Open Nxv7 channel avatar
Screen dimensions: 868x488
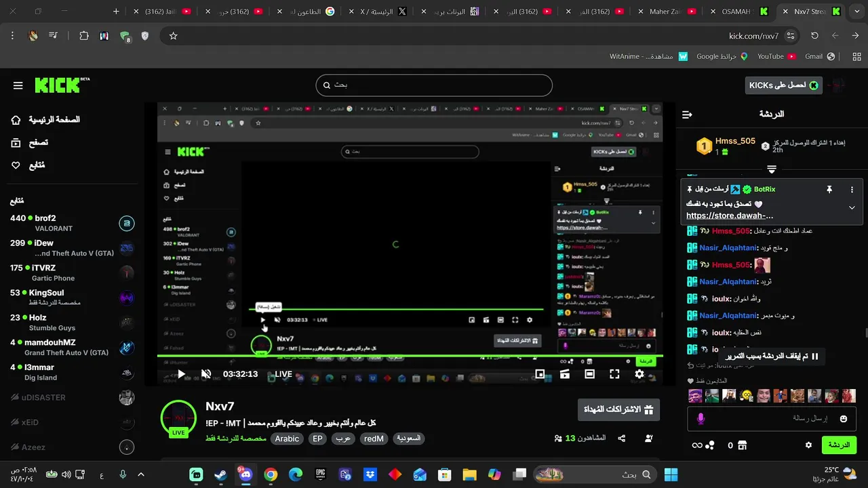click(178, 418)
